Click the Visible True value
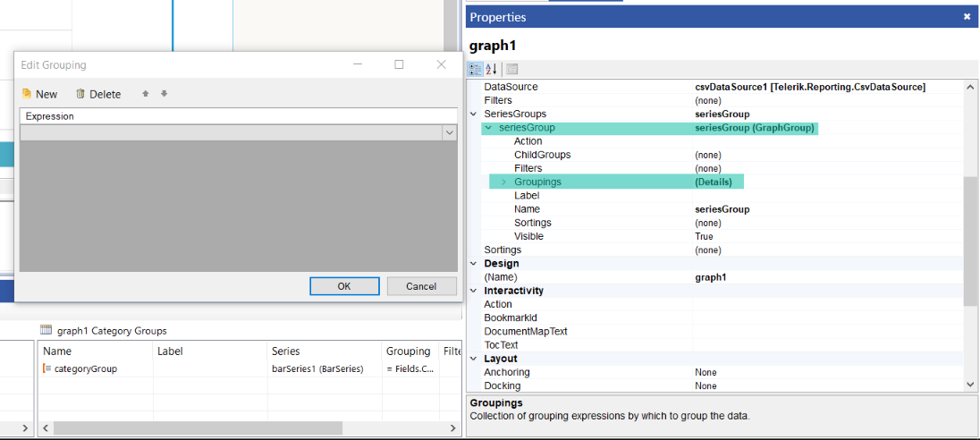Screen dimensions: 980x440 click(x=704, y=236)
